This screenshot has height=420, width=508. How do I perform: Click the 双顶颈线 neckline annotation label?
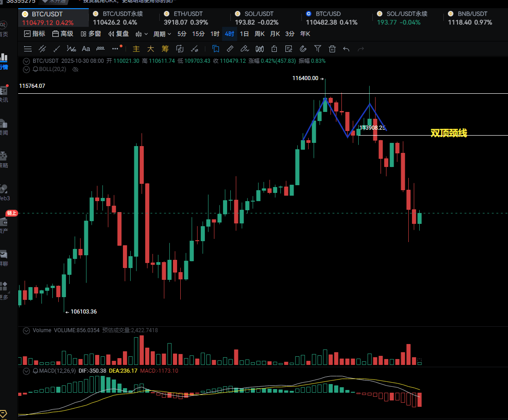448,133
